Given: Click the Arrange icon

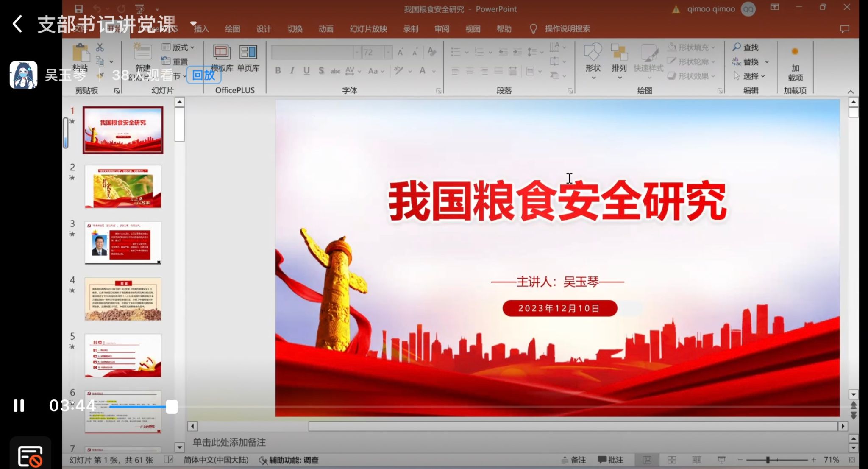Looking at the screenshot, I should point(619,53).
